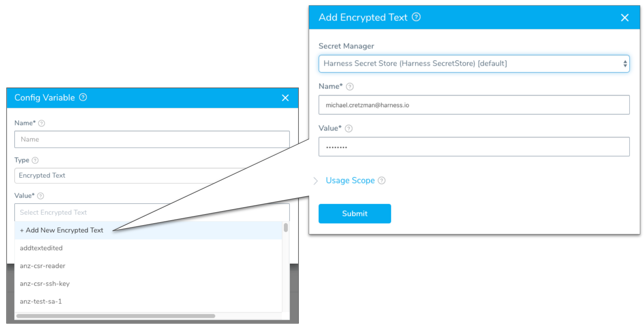This screenshot has height=330, width=644.
Task: Select anz-test-sa-1 from the list
Action: click(148, 301)
